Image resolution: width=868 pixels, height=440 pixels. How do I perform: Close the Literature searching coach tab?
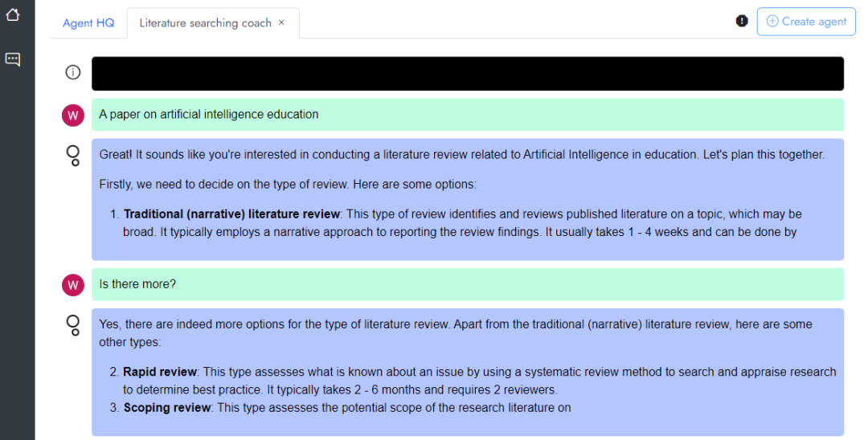[282, 22]
